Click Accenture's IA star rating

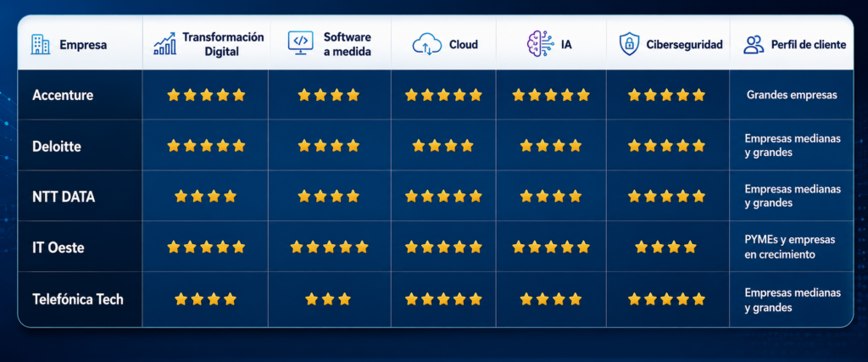point(551,95)
